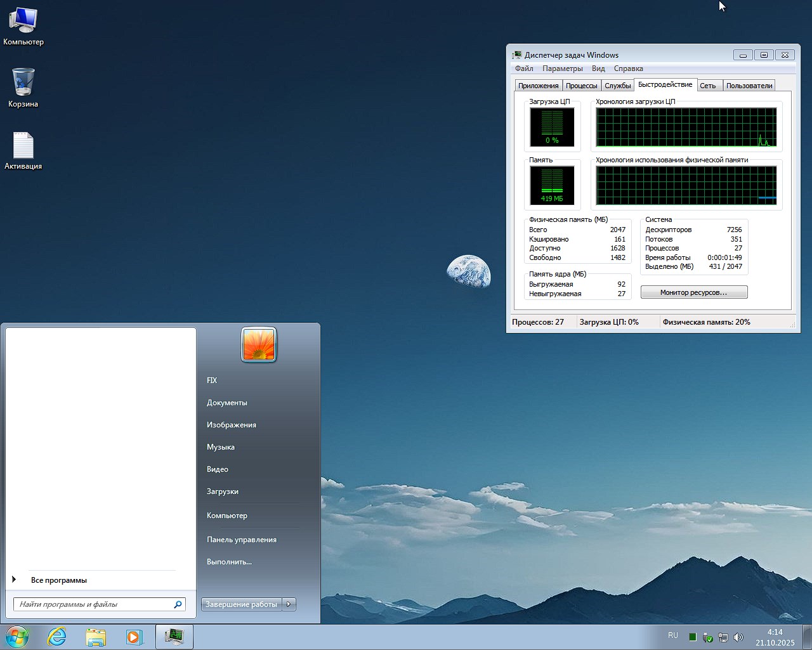The width and height of the screenshot is (812, 650).
Task: Expand the shutdown options arrow
Action: pos(289,604)
